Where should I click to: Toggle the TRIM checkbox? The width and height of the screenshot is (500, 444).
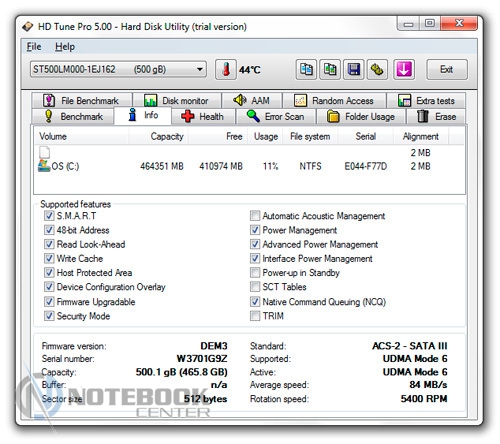click(255, 316)
